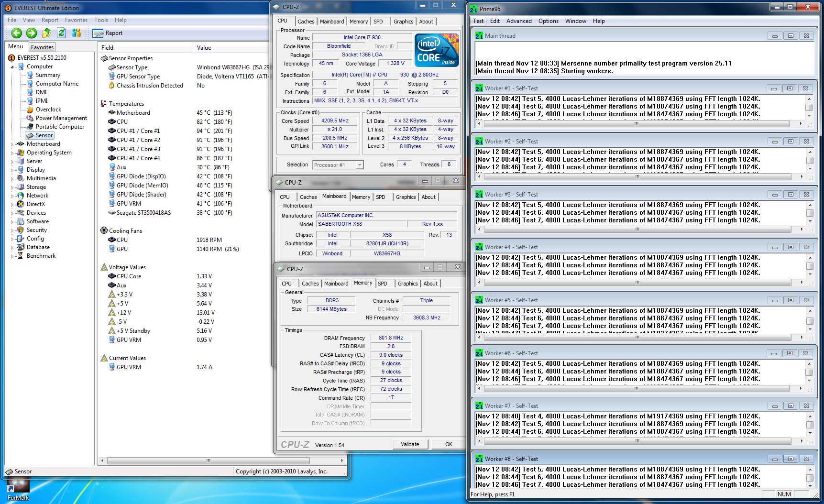Refresh the EVEREST sensor readings
This screenshot has height=504, width=824.
click(61, 33)
